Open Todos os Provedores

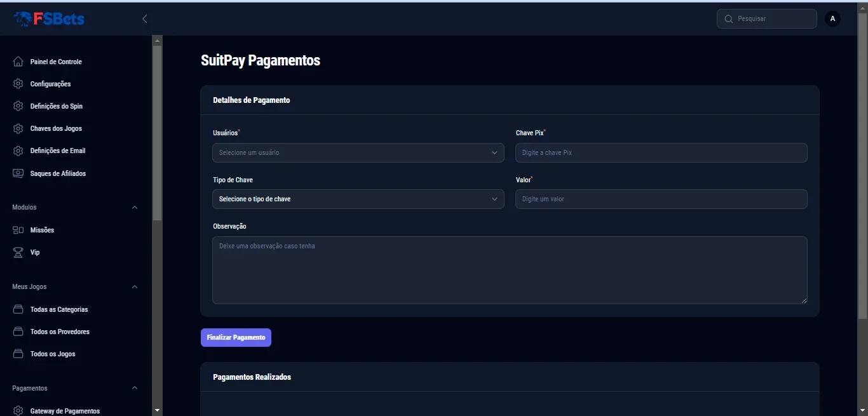point(60,332)
